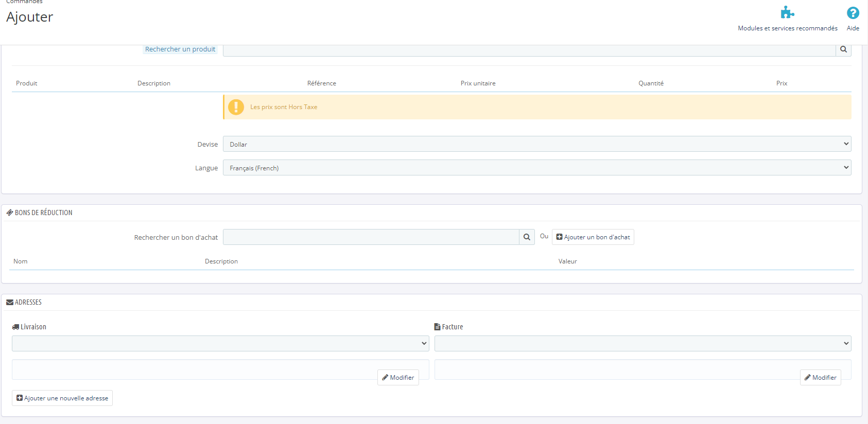
Task: Click the Livraison truck icon
Action: [15, 327]
